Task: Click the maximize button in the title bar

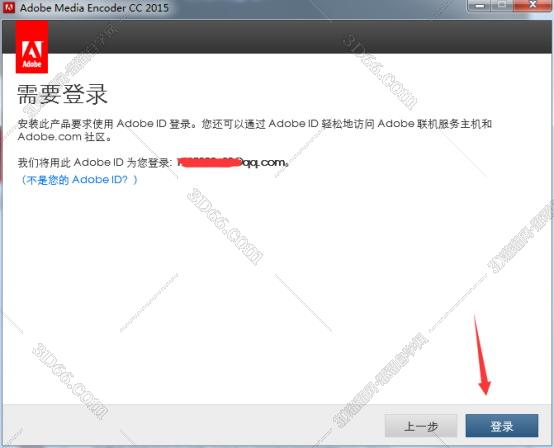Action: pyautogui.click(x=502, y=5)
